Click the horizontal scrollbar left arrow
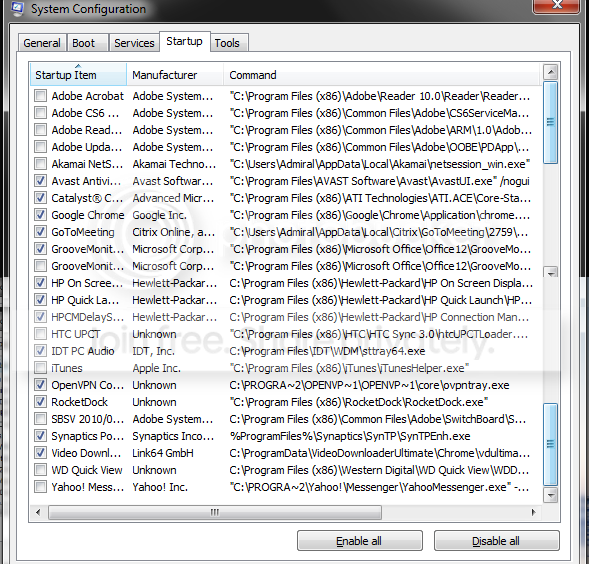The image size is (589, 564). point(38,512)
